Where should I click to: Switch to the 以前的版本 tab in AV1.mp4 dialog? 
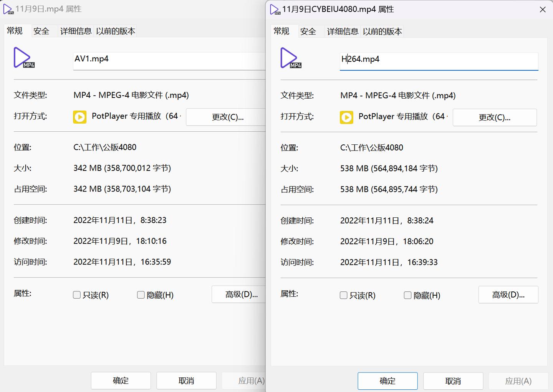click(115, 31)
